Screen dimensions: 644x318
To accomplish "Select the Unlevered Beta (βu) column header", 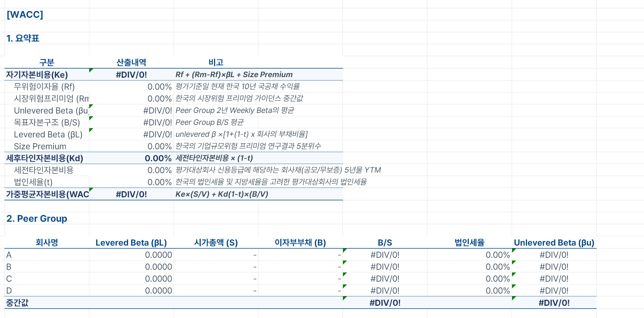I will point(554,243).
